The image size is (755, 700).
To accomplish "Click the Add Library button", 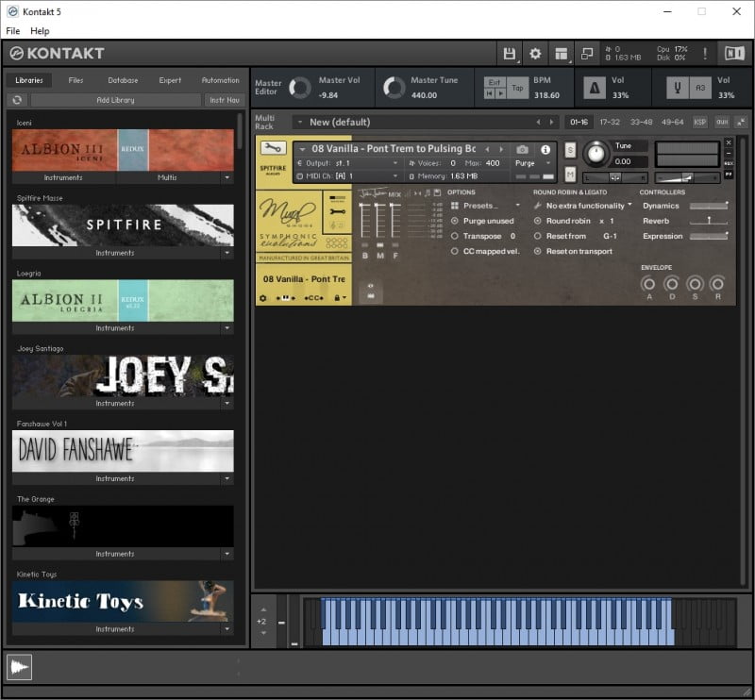I will tap(115, 100).
